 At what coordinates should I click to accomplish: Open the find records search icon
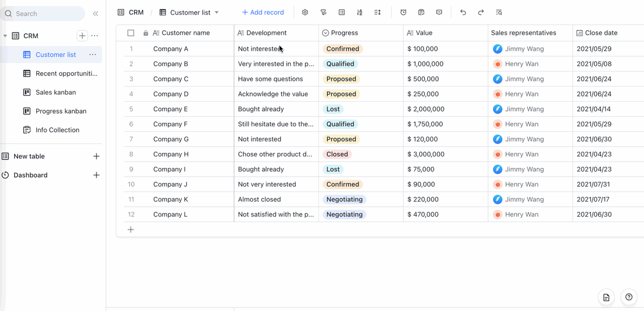[499, 13]
